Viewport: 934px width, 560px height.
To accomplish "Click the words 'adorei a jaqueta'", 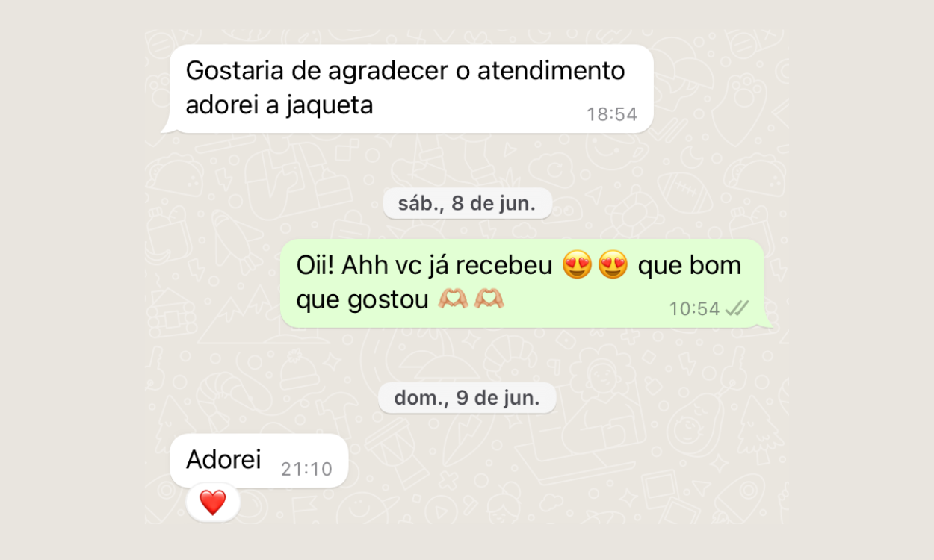I will point(279,106).
